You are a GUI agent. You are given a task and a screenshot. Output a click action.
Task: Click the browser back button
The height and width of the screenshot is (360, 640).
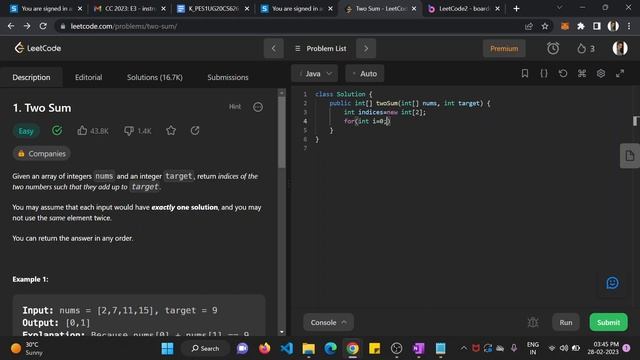coord(11,26)
